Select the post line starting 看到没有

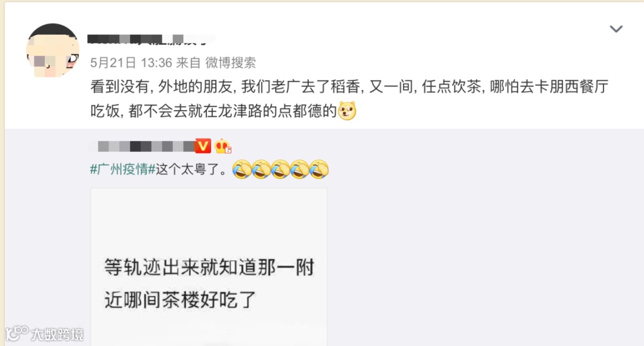tap(349, 86)
